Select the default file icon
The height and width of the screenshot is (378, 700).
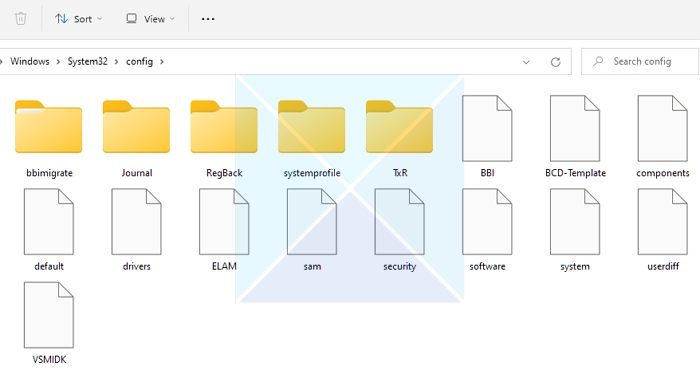(49, 221)
